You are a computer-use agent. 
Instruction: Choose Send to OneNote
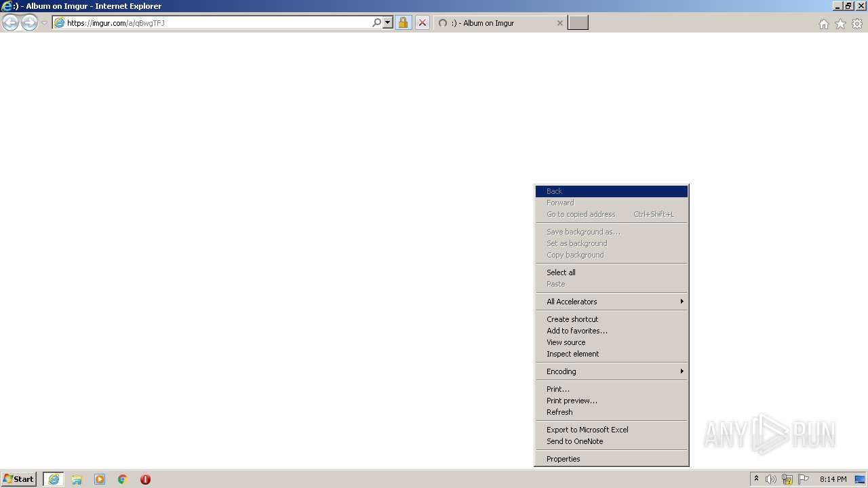click(x=612, y=441)
